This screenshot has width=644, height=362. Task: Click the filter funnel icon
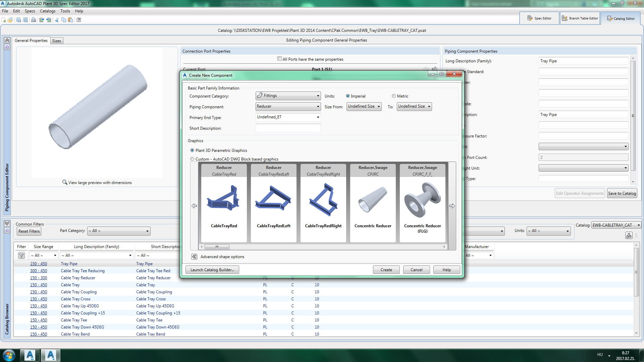pyautogui.click(x=21, y=255)
